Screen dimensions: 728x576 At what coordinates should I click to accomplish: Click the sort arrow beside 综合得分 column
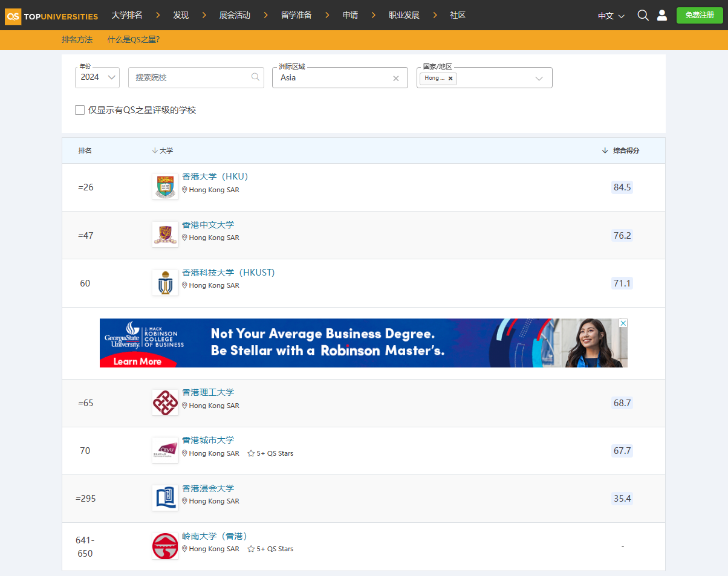click(x=605, y=150)
